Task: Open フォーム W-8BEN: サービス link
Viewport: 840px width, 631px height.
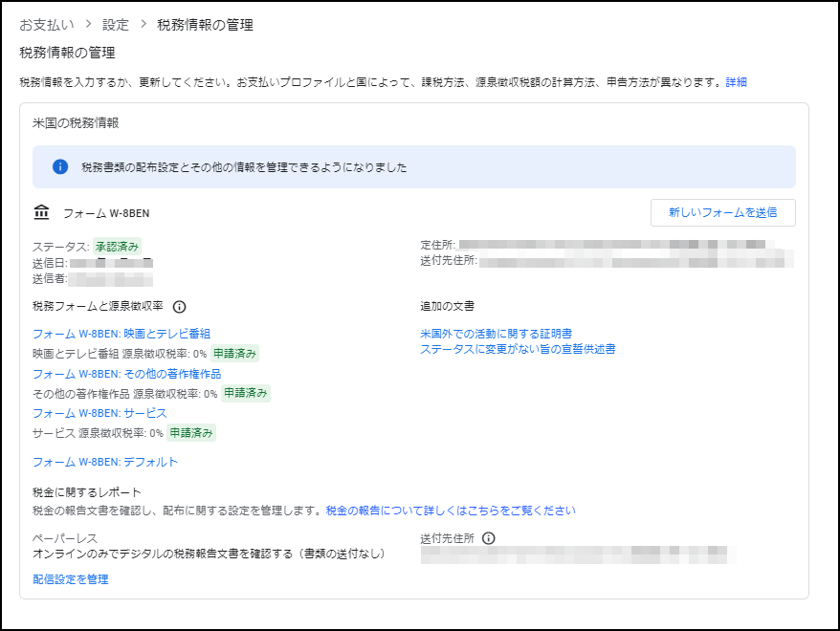Action: pyautogui.click(x=99, y=413)
